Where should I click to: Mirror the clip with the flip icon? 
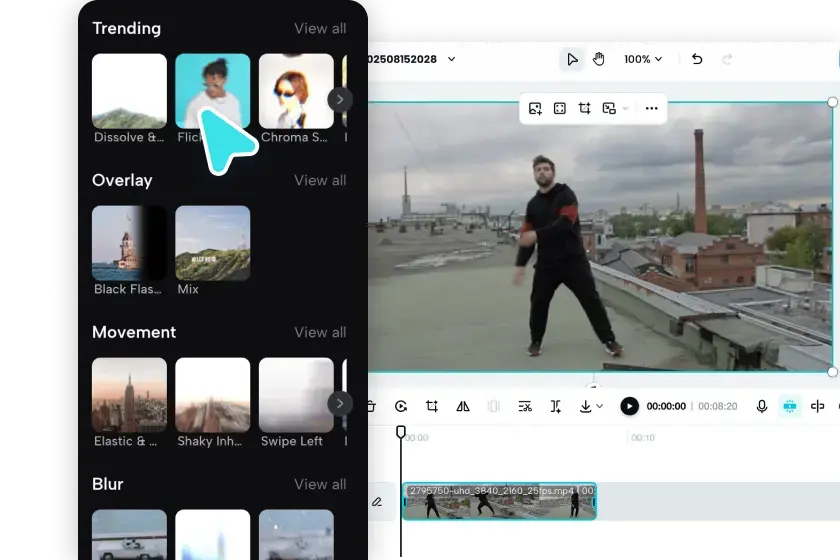463,407
